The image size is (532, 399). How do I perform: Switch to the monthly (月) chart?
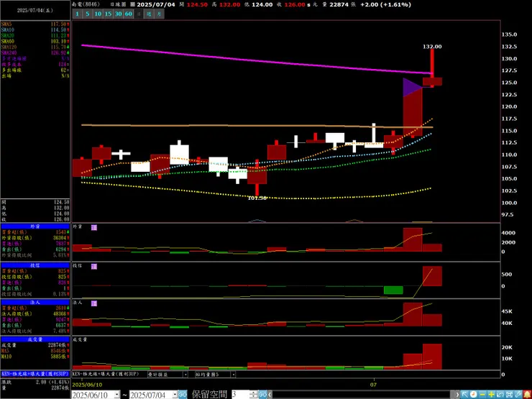tap(159, 14)
